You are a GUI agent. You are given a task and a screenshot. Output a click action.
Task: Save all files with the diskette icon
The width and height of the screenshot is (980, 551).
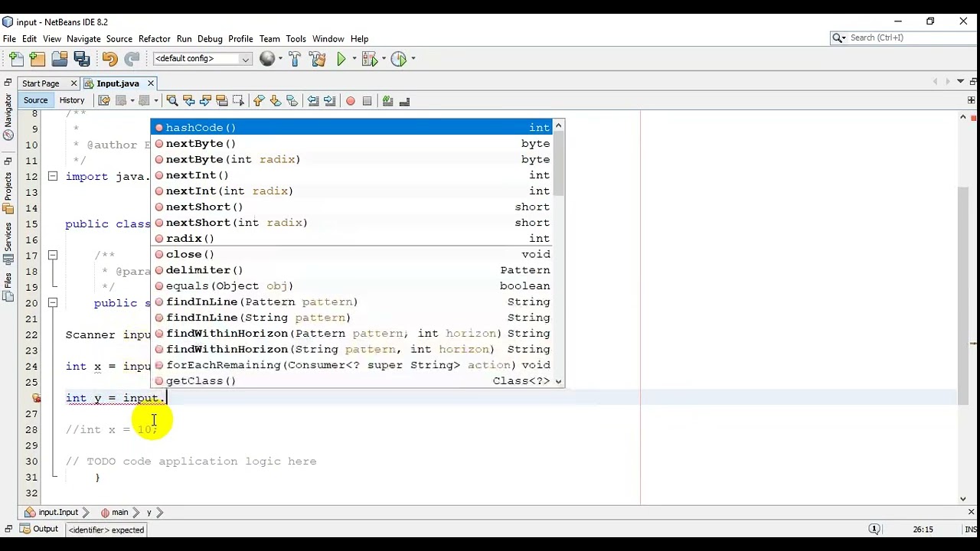82,59
